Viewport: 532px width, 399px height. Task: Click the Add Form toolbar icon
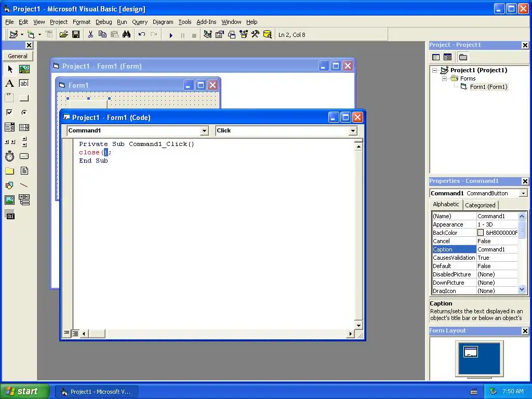pyautogui.click(x=31, y=35)
